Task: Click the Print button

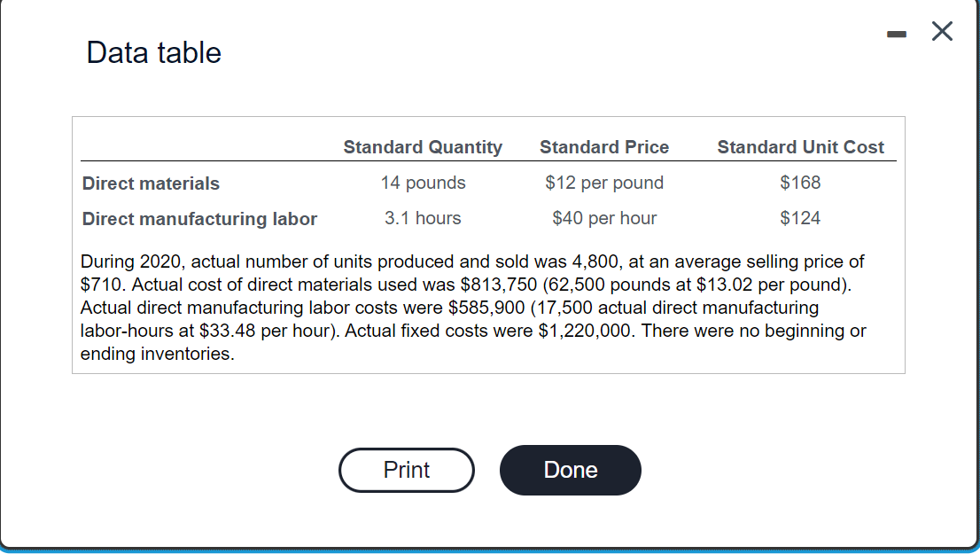Action: point(406,470)
